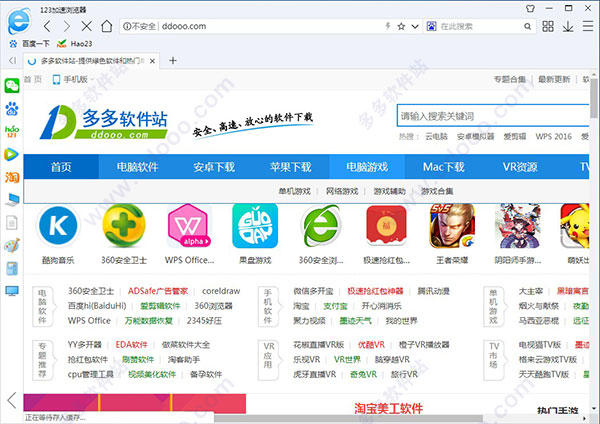Open the coreldraw link
600x424 pixels.
[x=221, y=291]
